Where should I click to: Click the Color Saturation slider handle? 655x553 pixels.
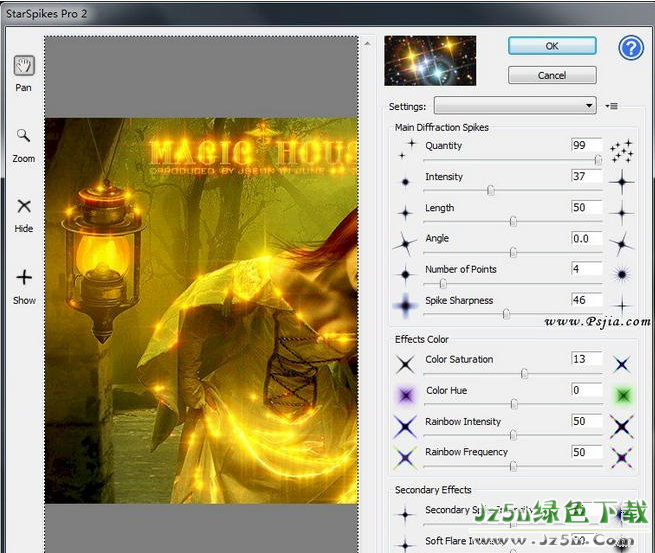(524, 374)
